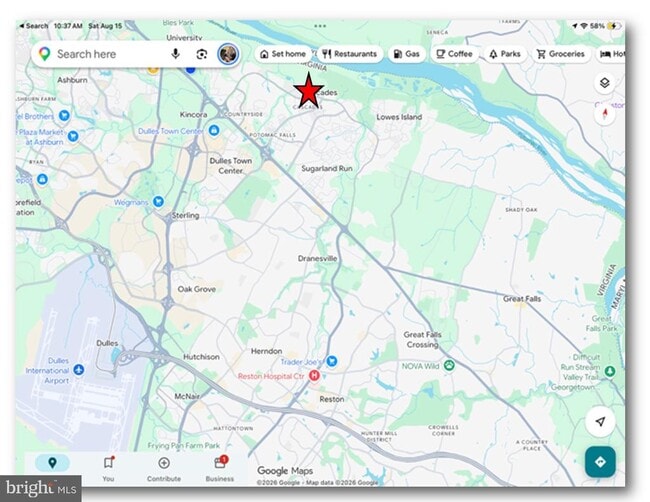Viewport: 650px width, 502px height.
Task: Open directions with teal diamond button
Action: click(600, 462)
